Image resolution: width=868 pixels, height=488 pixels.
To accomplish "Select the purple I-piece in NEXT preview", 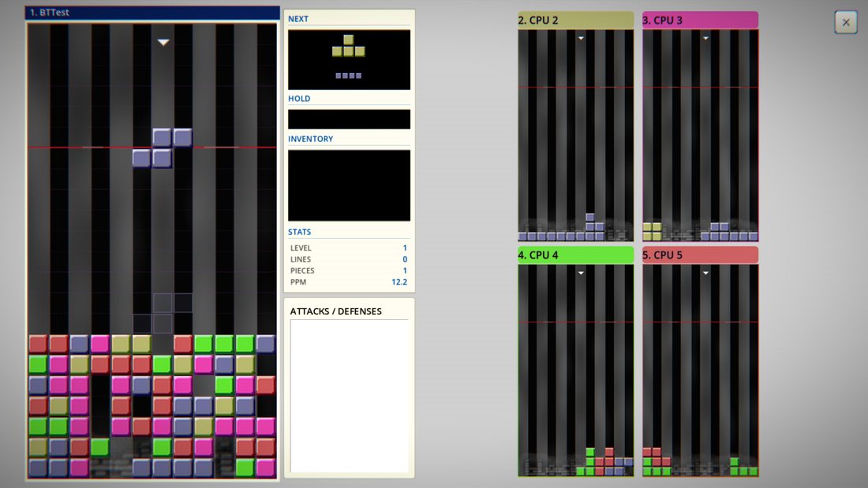I will point(348,76).
